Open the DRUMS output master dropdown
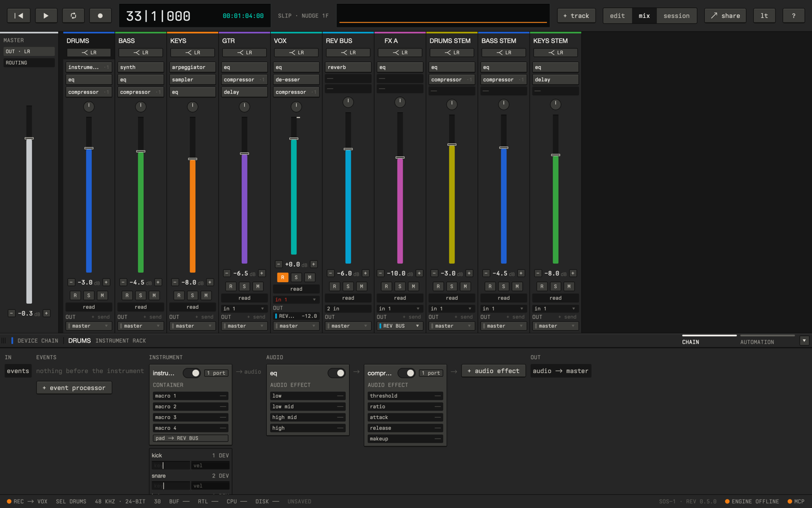The height and width of the screenshot is (508, 812). [89, 326]
